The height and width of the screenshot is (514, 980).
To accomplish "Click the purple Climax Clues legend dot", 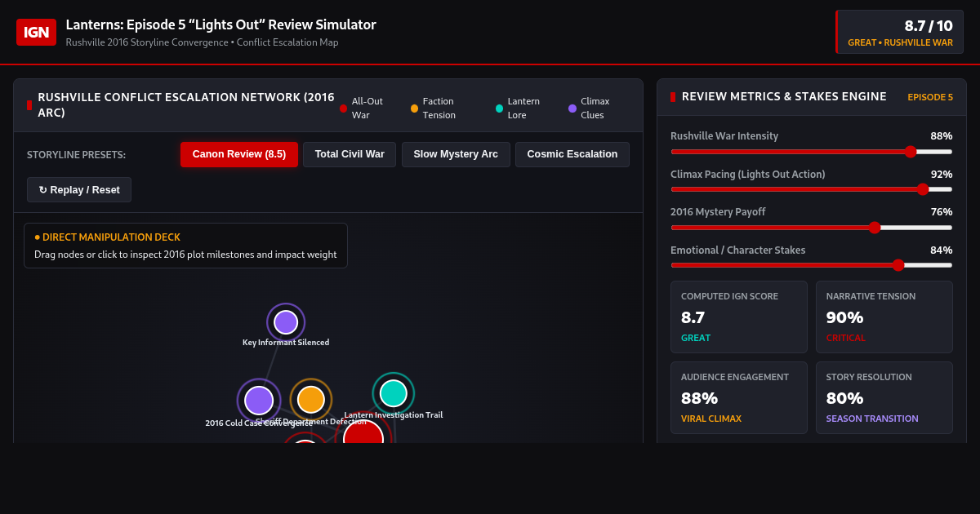I will (x=572, y=109).
